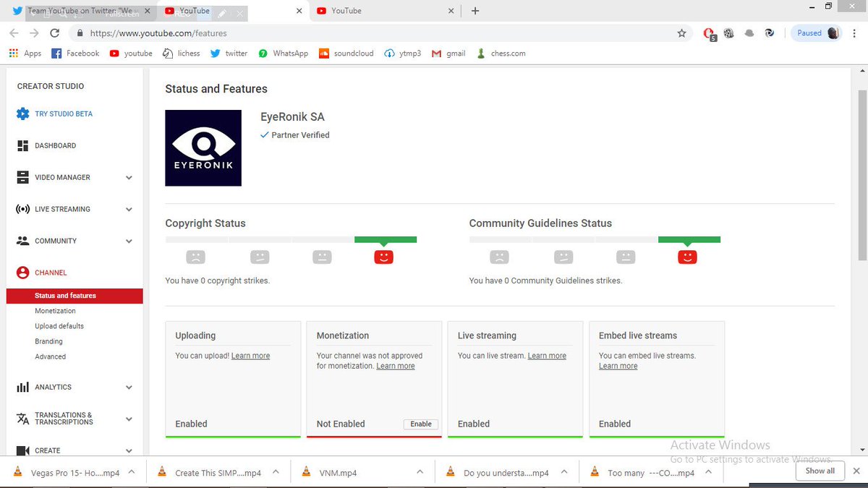The width and height of the screenshot is (868, 488).
Task: Open the grey hat extension icon
Action: coord(749,33)
